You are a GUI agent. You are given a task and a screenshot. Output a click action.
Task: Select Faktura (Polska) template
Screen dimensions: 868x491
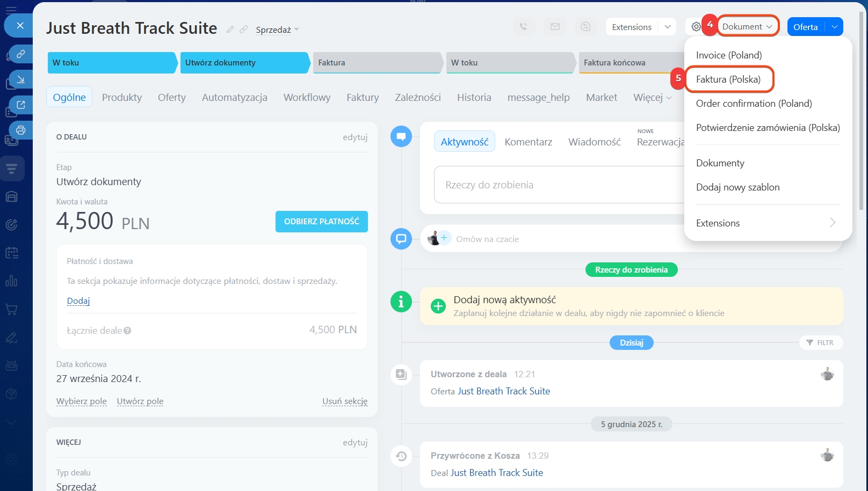pos(728,79)
